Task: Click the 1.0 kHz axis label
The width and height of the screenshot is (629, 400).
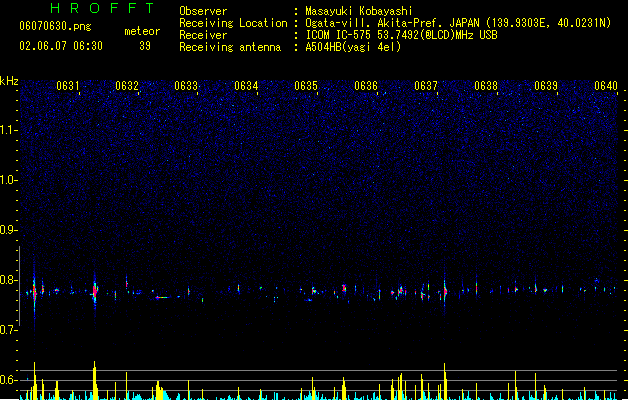Action: coord(8,180)
